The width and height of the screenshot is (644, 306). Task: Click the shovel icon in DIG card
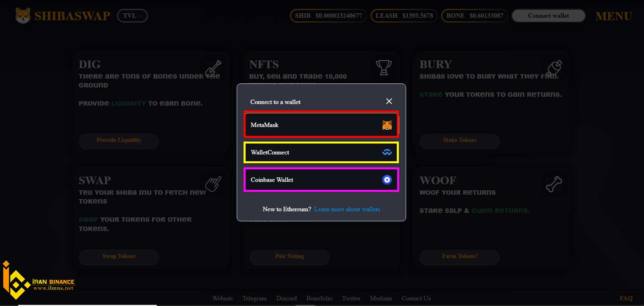[x=213, y=68]
